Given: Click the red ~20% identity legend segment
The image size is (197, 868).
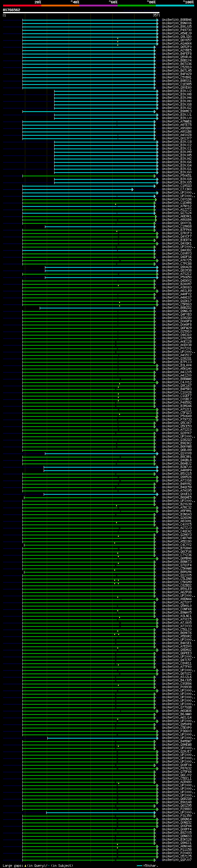Looking at the screenshot, I should (x=22, y=6).
